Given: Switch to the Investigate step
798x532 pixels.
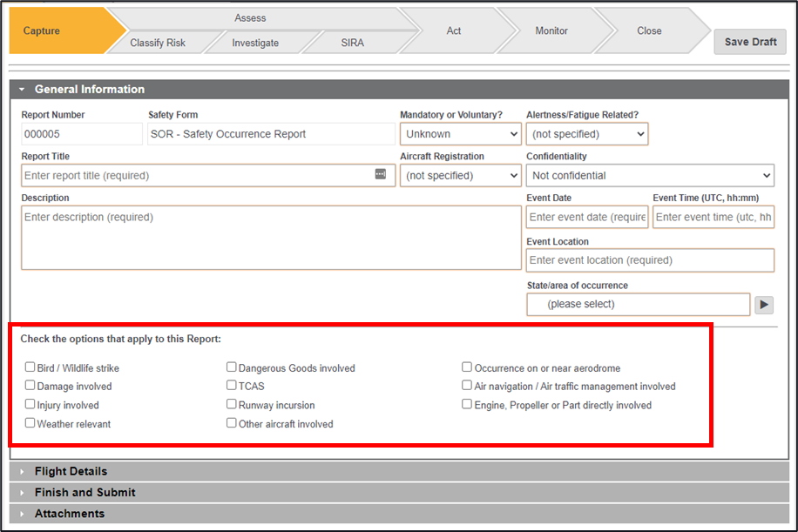Looking at the screenshot, I should tap(255, 43).
